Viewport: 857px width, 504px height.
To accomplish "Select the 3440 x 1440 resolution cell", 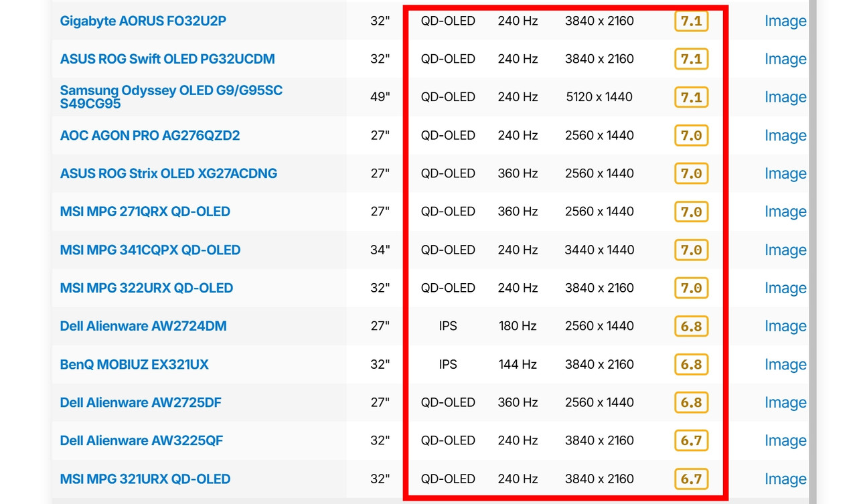I will tap(599, 250).
